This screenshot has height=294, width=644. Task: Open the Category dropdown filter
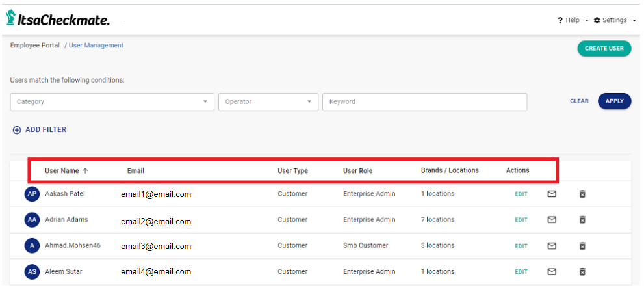pos(112,102)
